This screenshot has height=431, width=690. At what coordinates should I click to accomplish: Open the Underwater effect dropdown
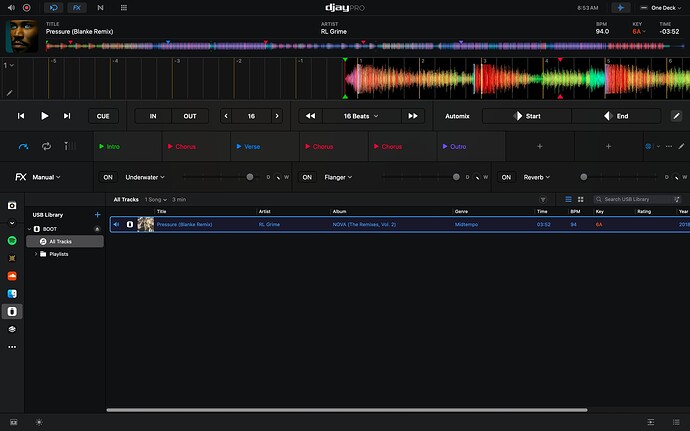145,177
